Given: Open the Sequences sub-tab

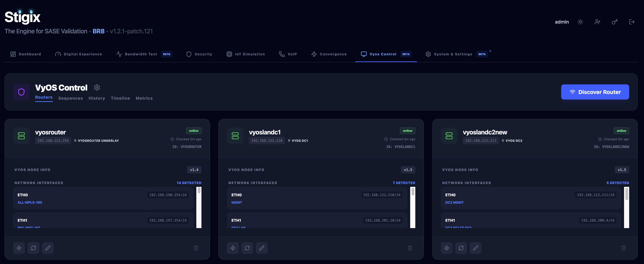Looking at the screenshot, I should tap(70, 98).
